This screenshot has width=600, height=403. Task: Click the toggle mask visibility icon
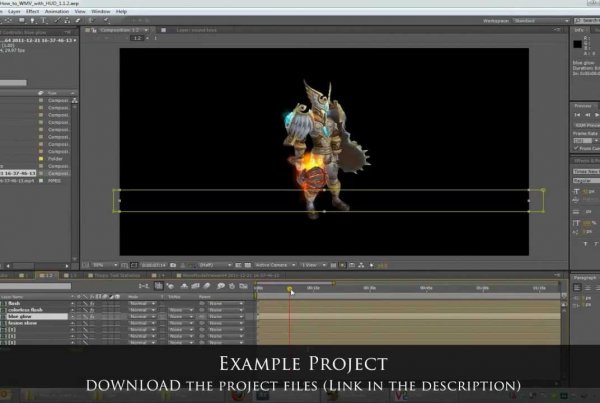(134, 265)
